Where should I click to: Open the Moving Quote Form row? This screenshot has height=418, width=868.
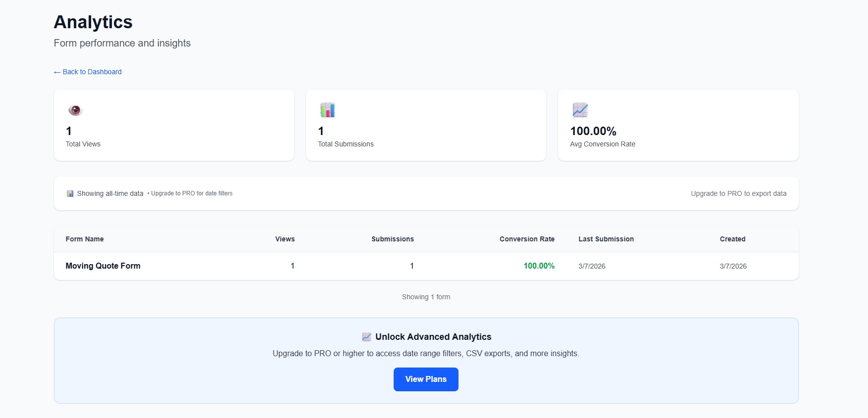[x=103, y=266]
